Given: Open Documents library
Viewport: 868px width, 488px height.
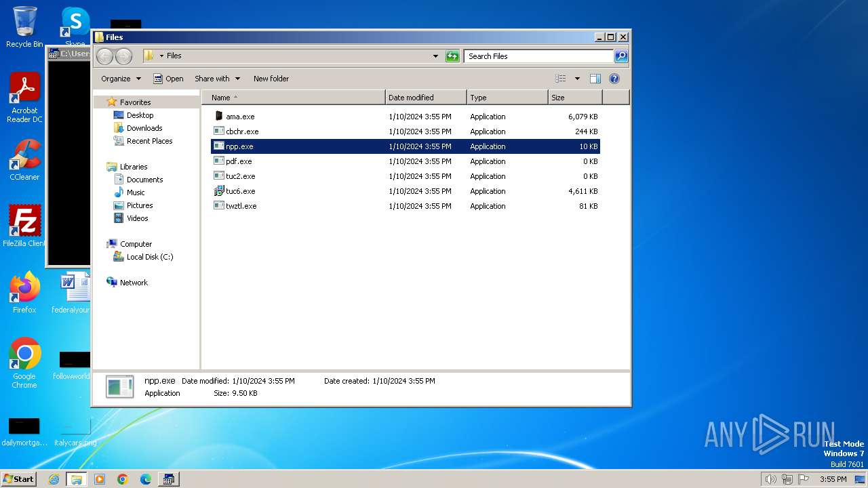Looking at the screenshot, I should tap(144, 180).
